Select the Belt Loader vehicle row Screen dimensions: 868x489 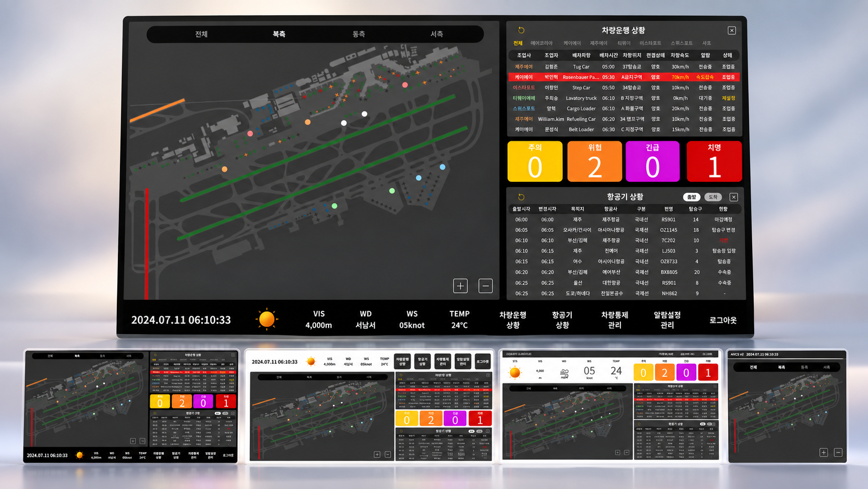(625, 129)
